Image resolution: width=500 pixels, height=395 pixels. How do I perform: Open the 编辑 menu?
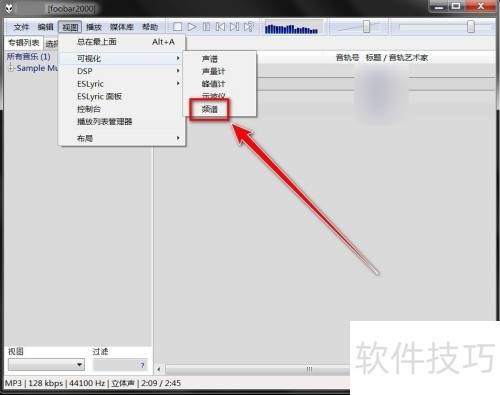point(46,27)
